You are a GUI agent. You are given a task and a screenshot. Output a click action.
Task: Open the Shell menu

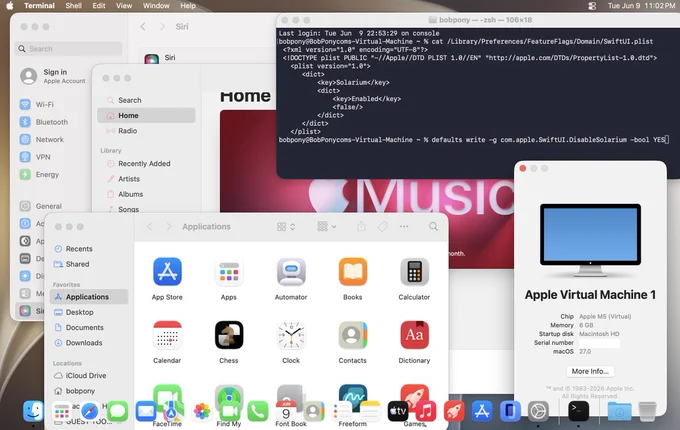click(x=73, y=6)
